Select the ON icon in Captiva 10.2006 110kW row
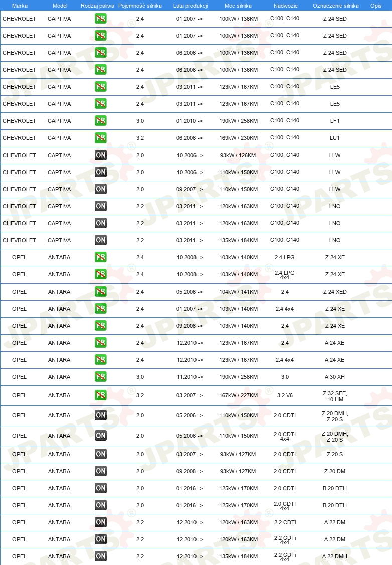 100,172
